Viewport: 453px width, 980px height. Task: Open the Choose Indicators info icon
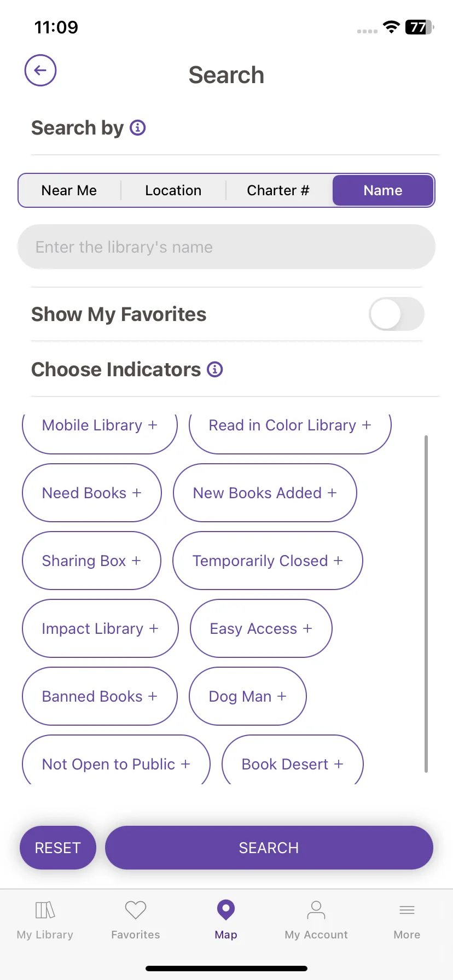pos(215,370)
